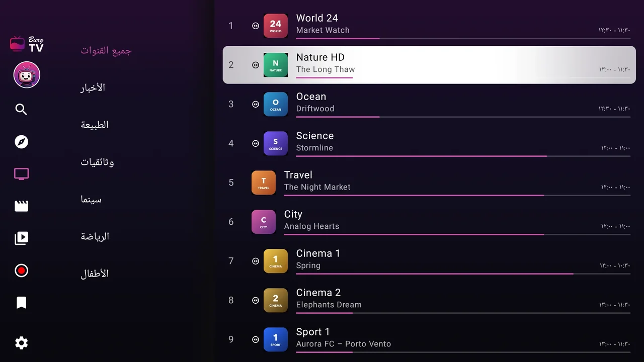Click the City channel logo
Screen dimensions: 644x362
tap(264, 222)
